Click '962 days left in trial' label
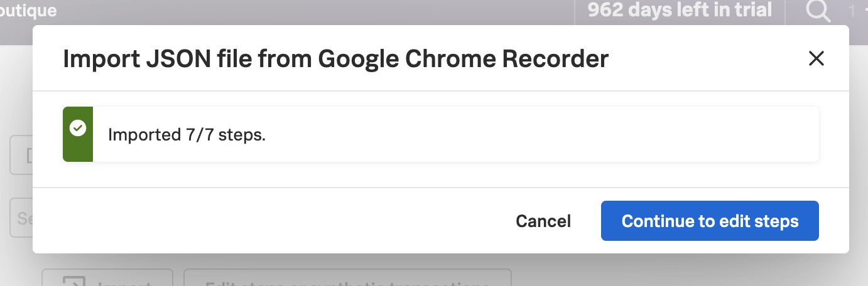The image size is (868, 286). (680, 10)
